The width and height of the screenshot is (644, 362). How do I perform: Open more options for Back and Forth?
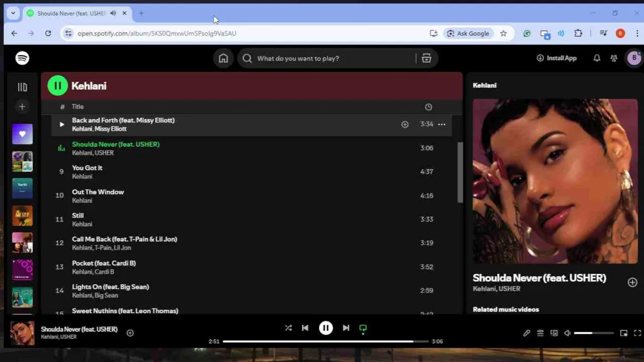pos(442,124)
